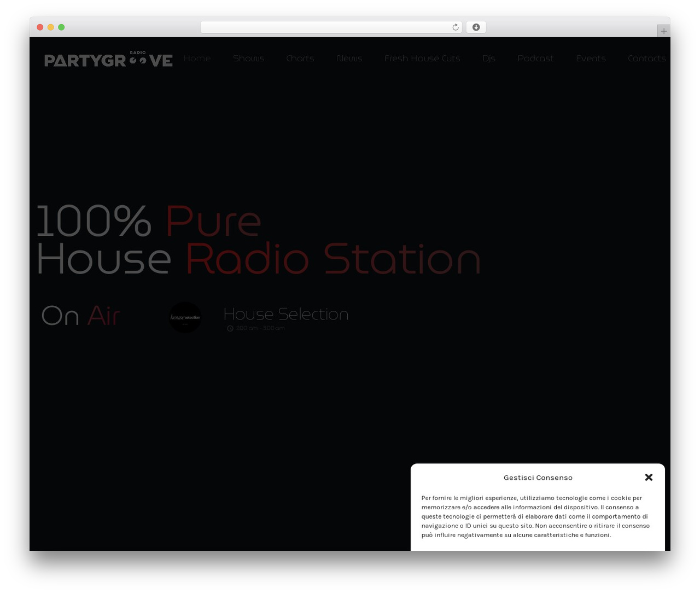Navigate to the News section
700x593 pixels.
[x=349, y=59]
